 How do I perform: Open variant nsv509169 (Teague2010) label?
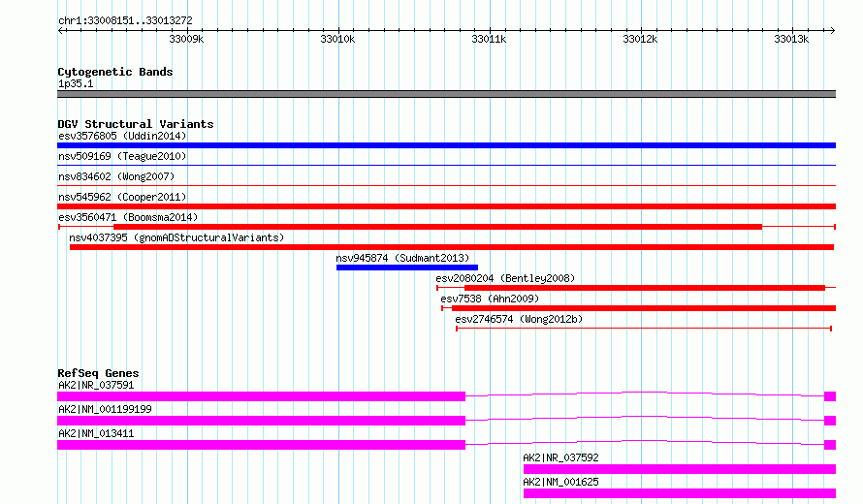pyautogui.click(x=122, y=156)
